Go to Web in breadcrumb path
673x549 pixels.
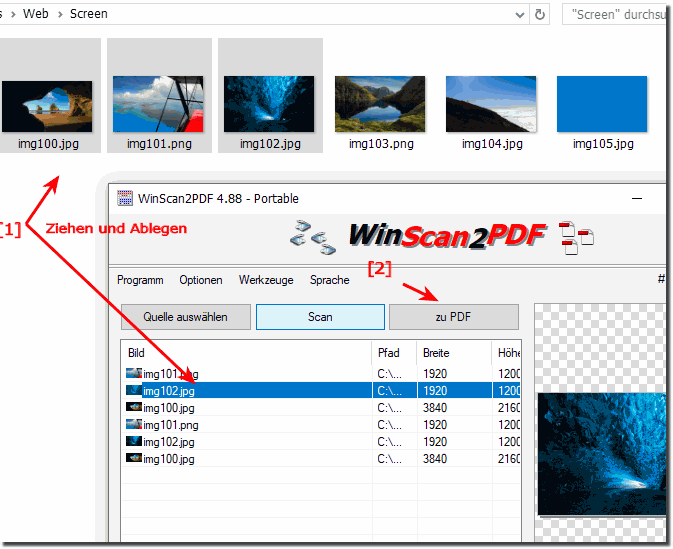click(36, 14)
